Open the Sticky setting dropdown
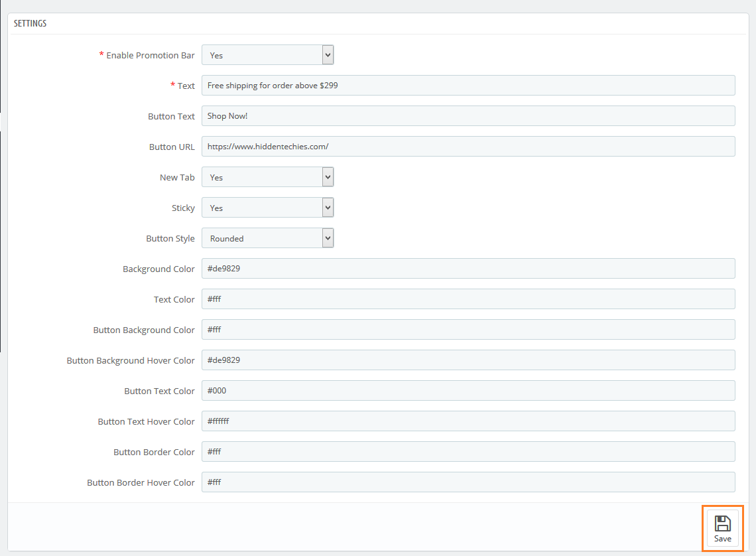Screen dimensions: 756x556 pyautogui.click(x=267, y=207)
